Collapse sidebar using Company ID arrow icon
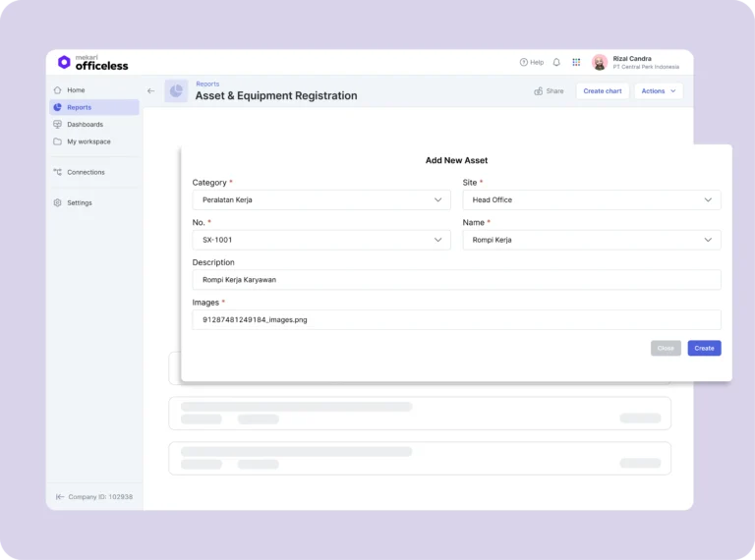 (60, 497)
